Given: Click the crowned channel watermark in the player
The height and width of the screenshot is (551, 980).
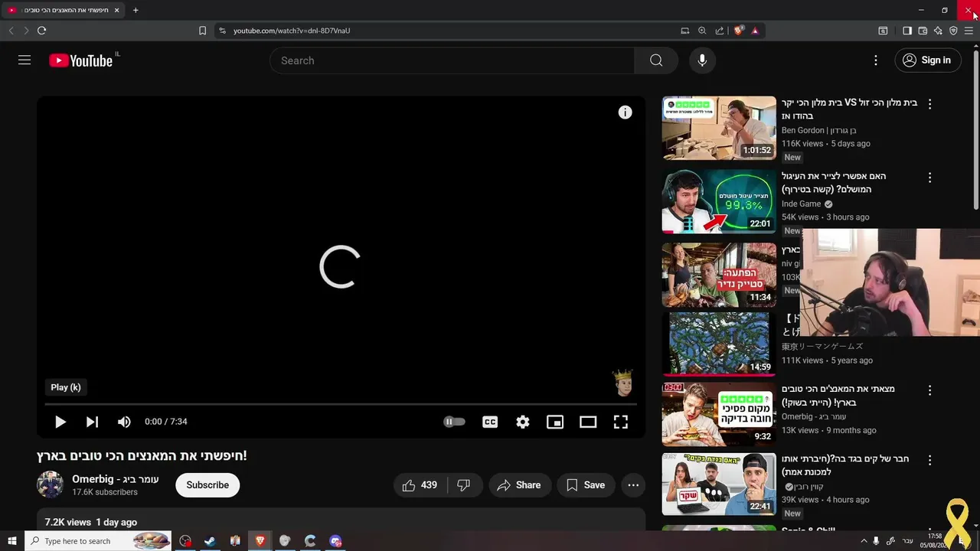Looking at the screenshot, I should click(x=623, y=383).
